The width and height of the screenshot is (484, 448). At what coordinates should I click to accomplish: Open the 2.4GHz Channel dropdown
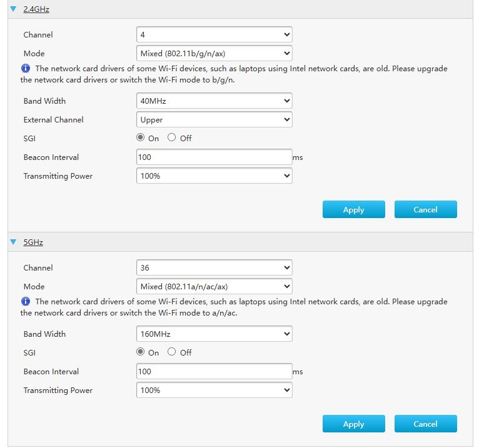214,34
